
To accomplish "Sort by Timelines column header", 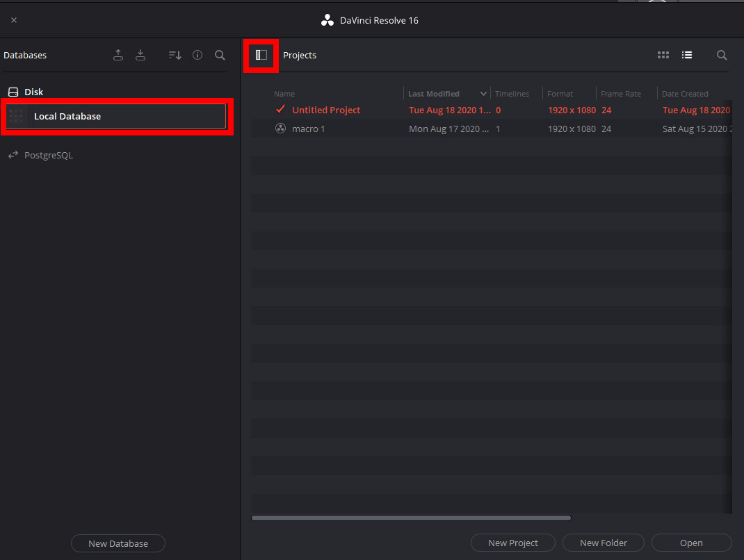I will 512,94.
